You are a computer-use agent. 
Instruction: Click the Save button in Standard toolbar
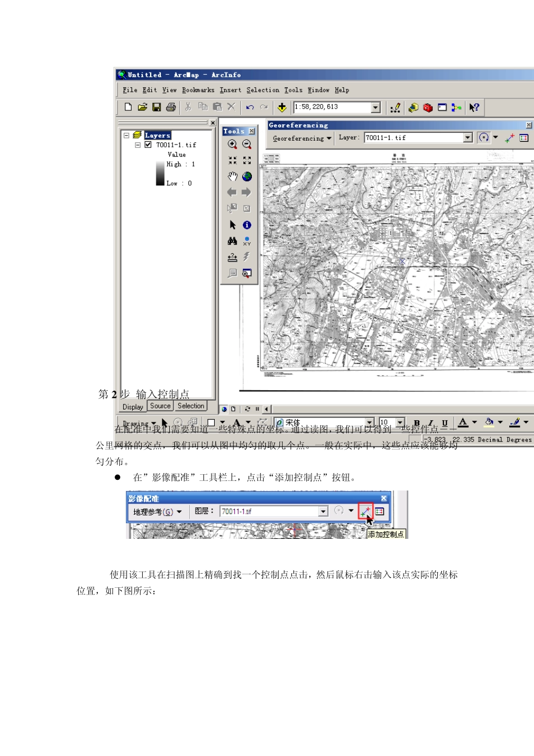click(x=157, y=107)
